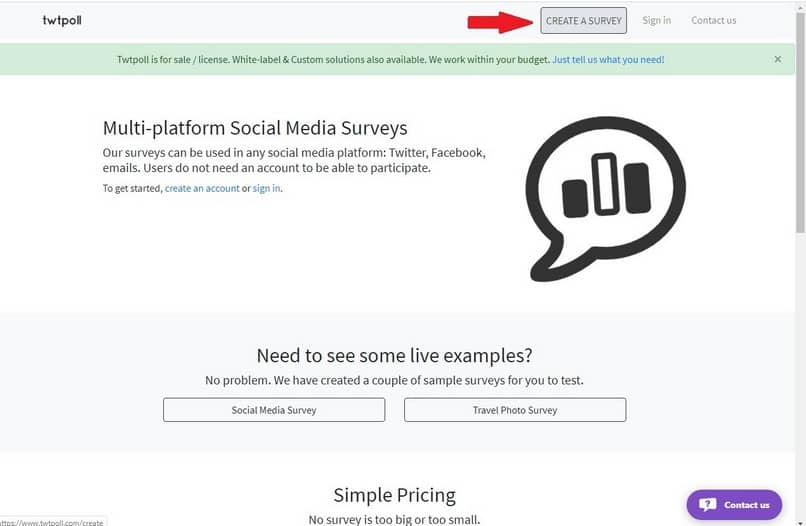
Task: Click the vertical page scrollbar thumb
Action: [800, 122]
